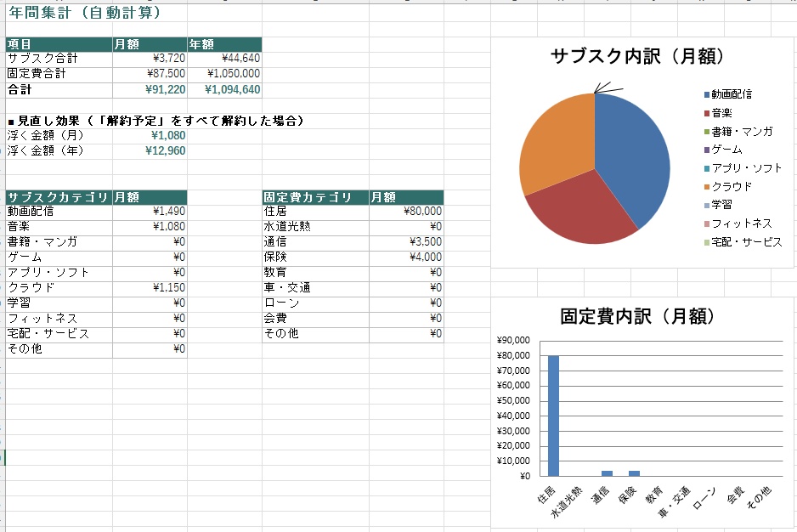Click the 宅配・サービス legend entry

tap(743, 242)
